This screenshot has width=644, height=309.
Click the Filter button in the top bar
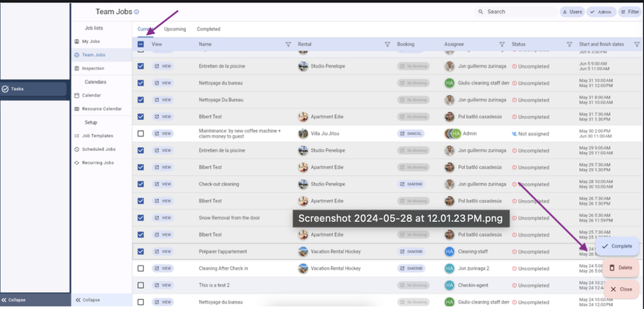(x=630, y=12)
